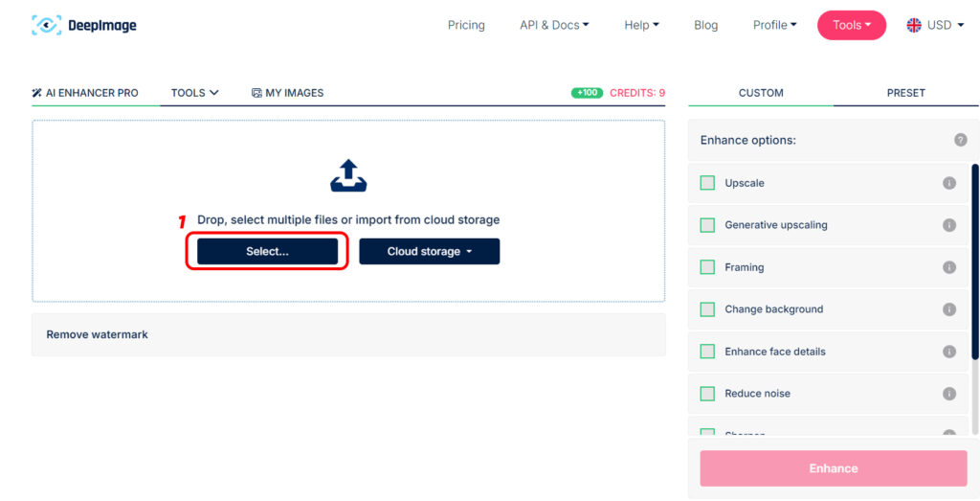This screenshot has width=980, height=501.
Task: Switch to the PRESET tab
Action: [x=905, y=93]
